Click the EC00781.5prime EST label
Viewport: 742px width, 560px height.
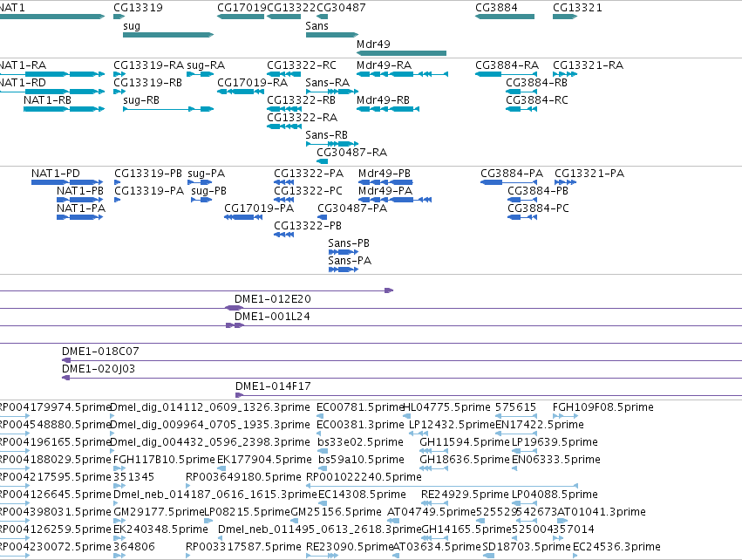point(360,407)
